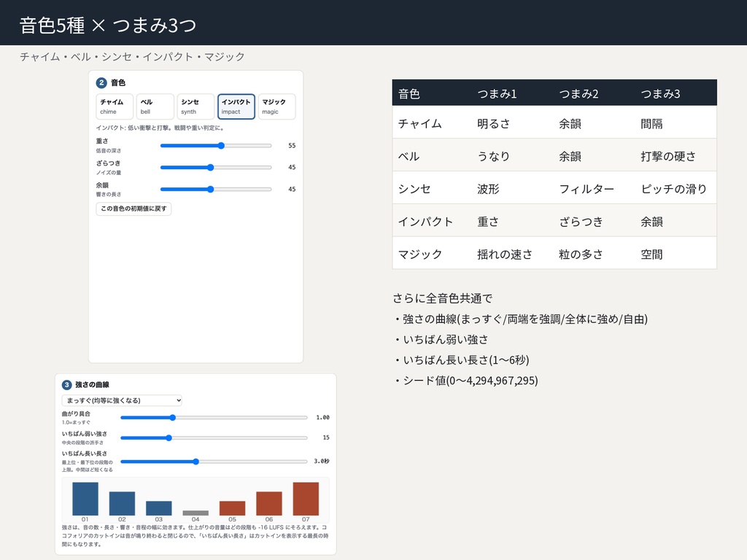Click the いちばん長い長さ slider handle

[x=196, y=462]
